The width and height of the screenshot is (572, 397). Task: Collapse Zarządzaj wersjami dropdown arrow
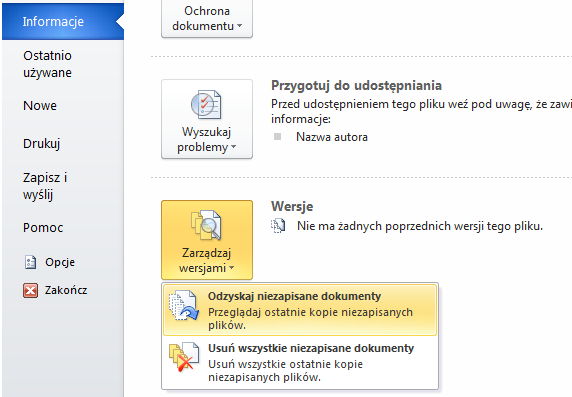[231, 268]
